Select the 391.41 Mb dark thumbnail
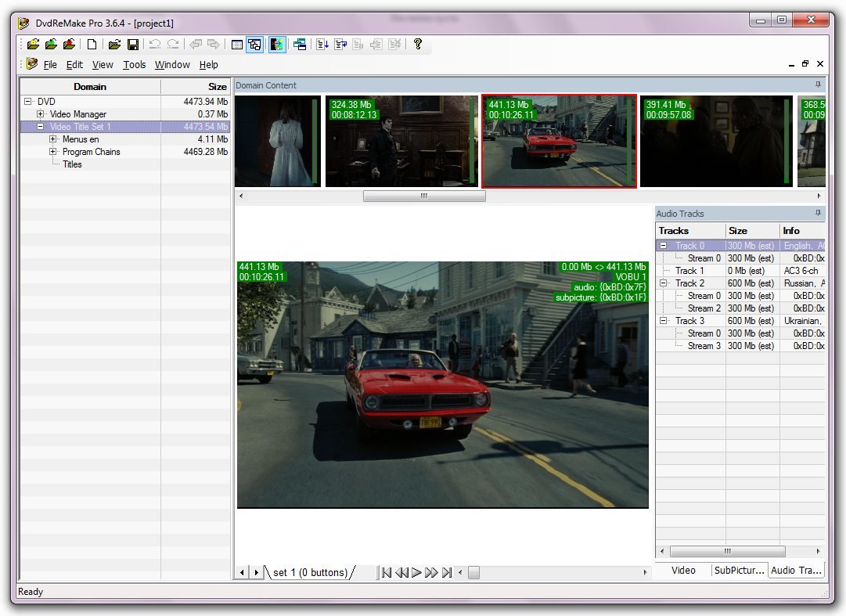846x616 pixels. (x=716, y=142)
